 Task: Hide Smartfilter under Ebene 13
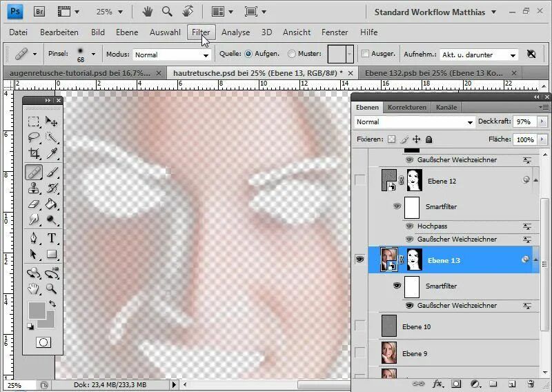tap(397, 285)
